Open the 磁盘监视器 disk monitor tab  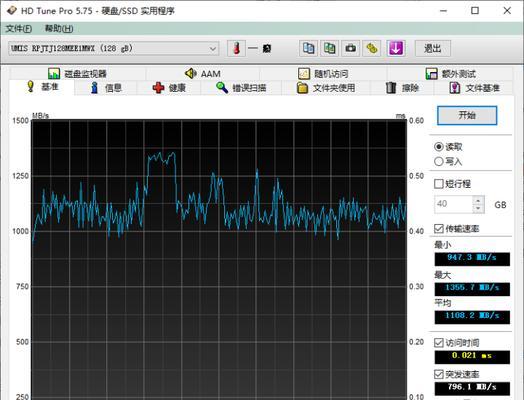click(x=77, y=74)
